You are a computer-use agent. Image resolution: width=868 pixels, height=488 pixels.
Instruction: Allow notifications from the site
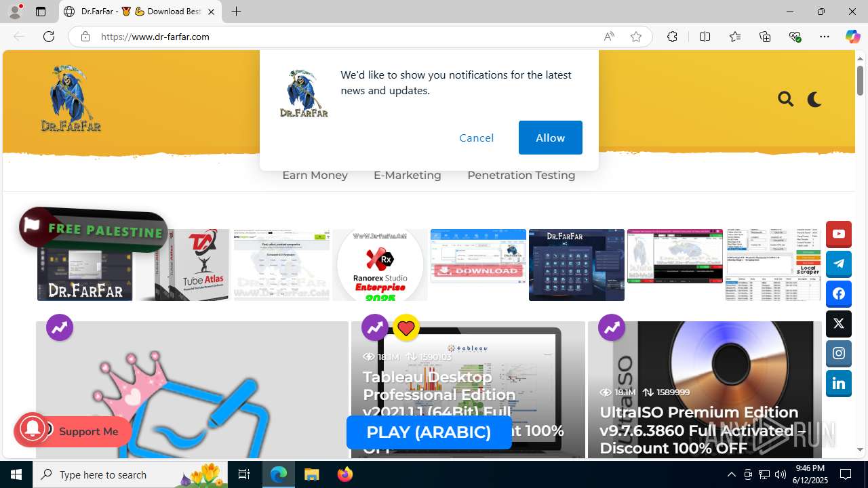pos(550,138)
